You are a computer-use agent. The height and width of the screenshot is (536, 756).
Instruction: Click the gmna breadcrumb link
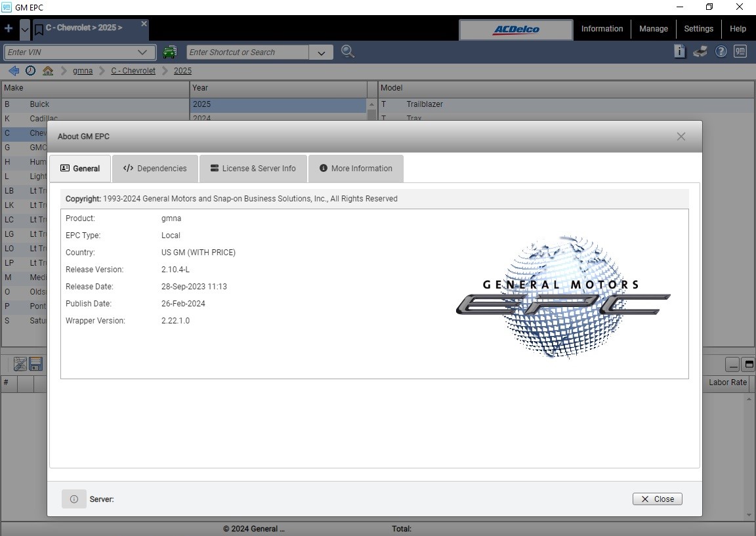click(83, 71)
